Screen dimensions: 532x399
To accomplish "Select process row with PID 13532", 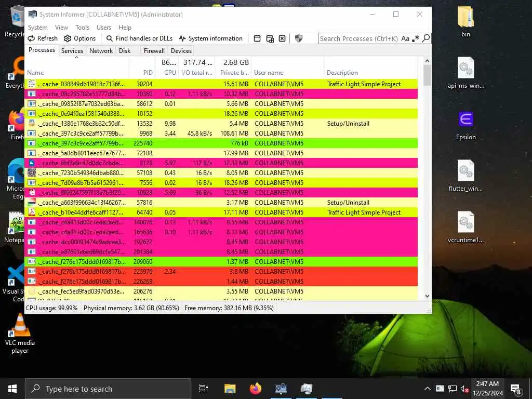I will (221, 124).
